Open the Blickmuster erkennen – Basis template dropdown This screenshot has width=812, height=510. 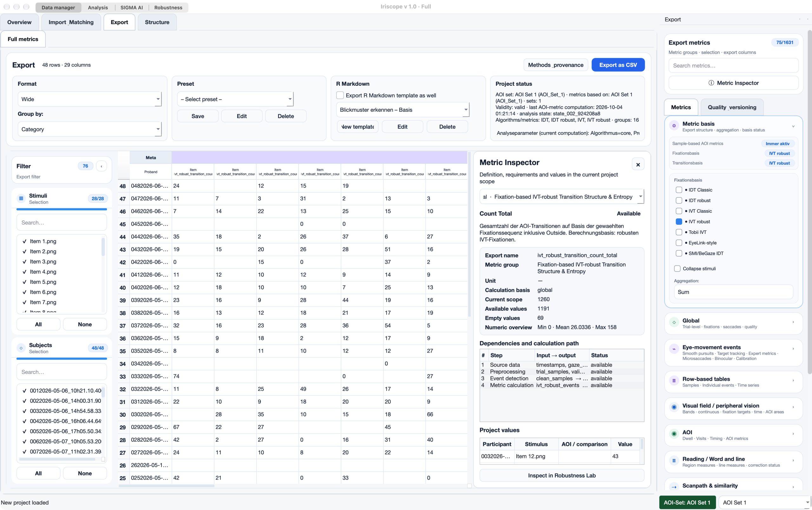tap(403, 109)
